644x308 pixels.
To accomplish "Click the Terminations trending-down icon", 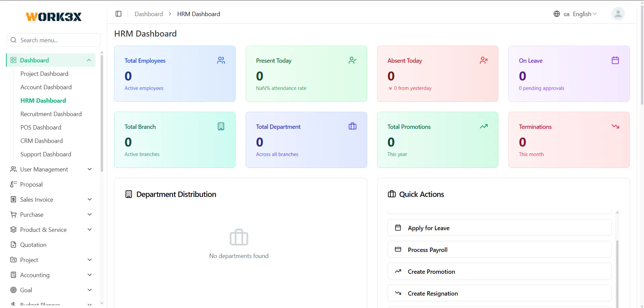I will [x=615, y=126].
